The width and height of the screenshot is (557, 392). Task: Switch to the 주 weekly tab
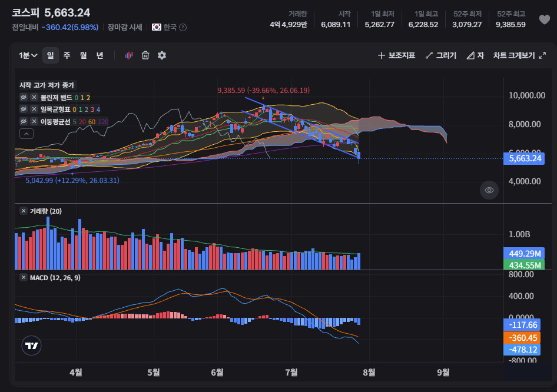67,55
